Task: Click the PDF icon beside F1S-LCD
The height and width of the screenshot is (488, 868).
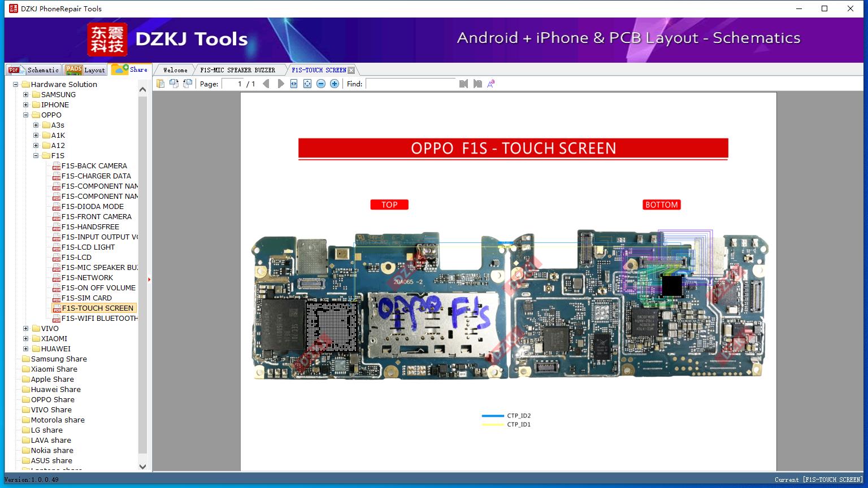Action: pyautogui.click(x=57, y=258)
